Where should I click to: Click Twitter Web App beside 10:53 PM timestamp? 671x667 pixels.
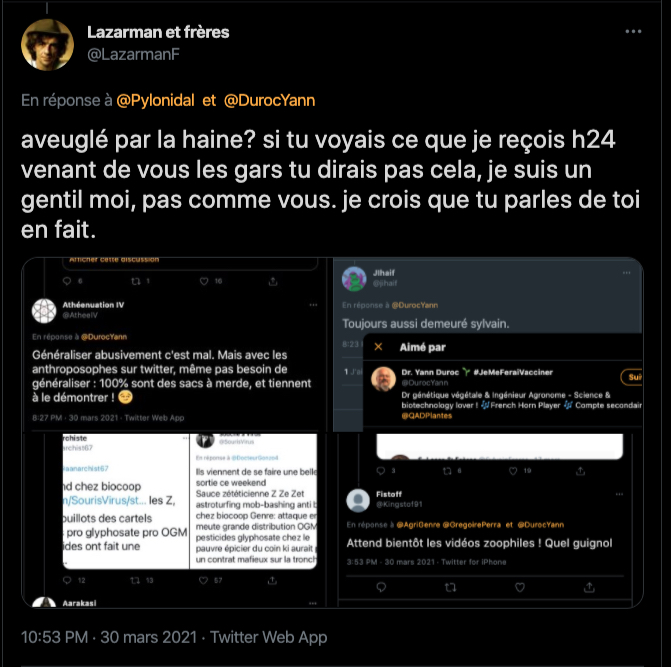270,637
